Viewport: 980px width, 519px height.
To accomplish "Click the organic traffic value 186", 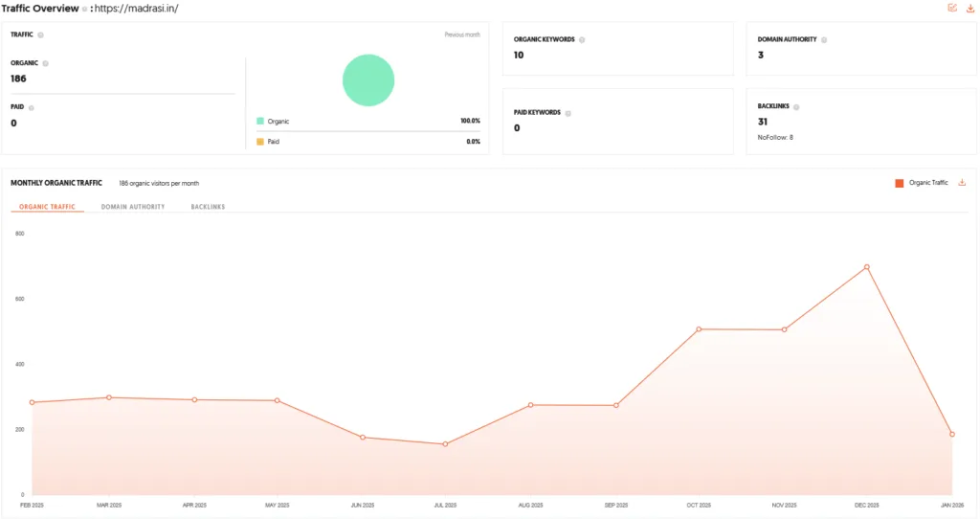I will (x=18, y=79).
